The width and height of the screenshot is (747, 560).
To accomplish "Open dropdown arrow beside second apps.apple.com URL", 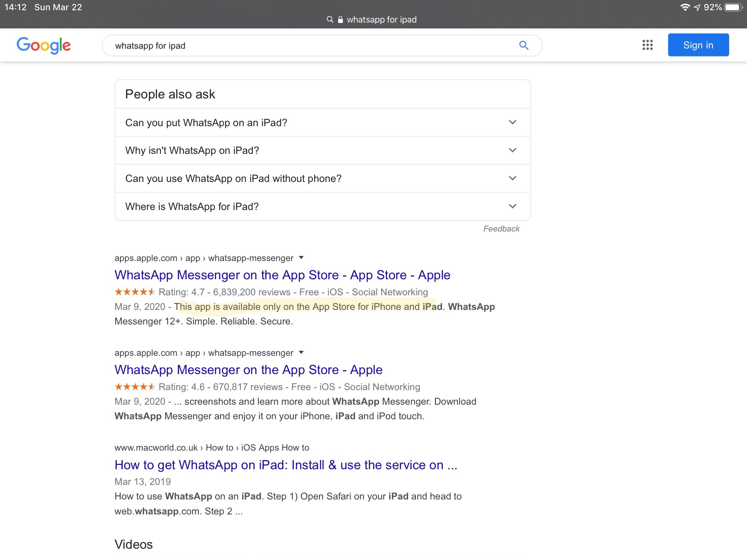I will pos(301,353).
